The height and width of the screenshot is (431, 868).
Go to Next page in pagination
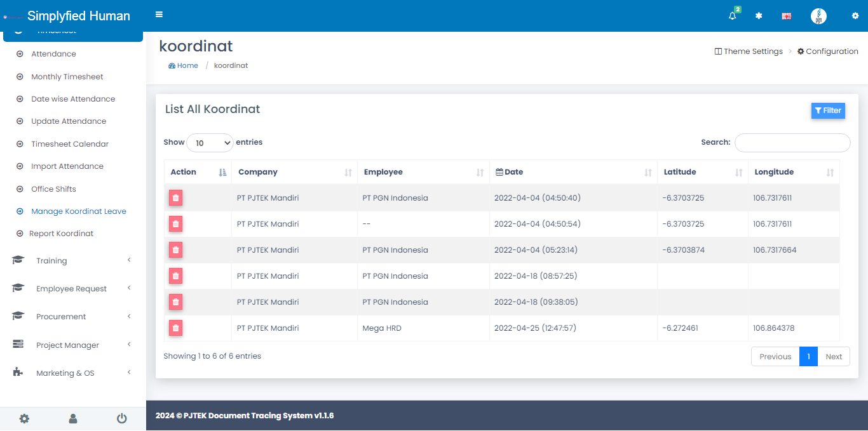833,357
